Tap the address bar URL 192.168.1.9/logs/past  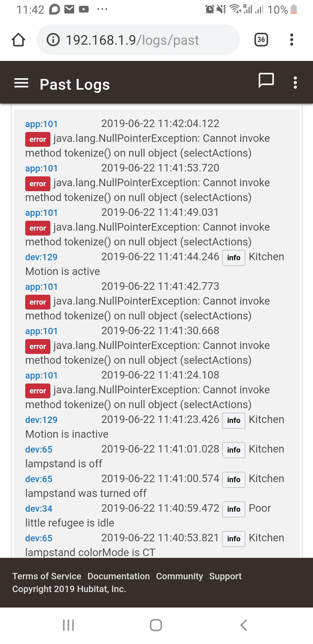coord(132,40)
